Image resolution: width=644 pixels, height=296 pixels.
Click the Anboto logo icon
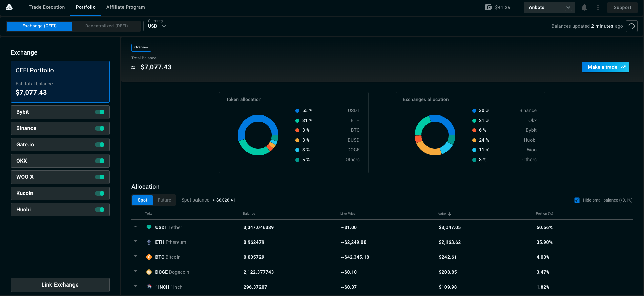[x=9, y=7]
